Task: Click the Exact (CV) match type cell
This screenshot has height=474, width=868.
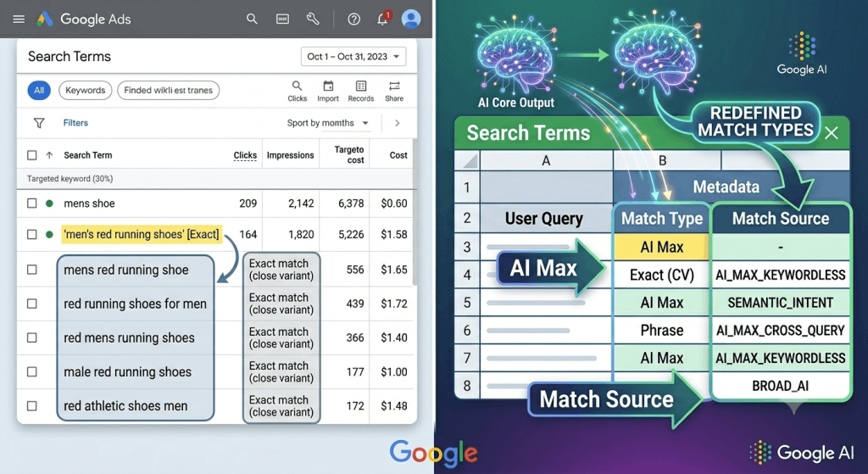Action: (662, 276)
